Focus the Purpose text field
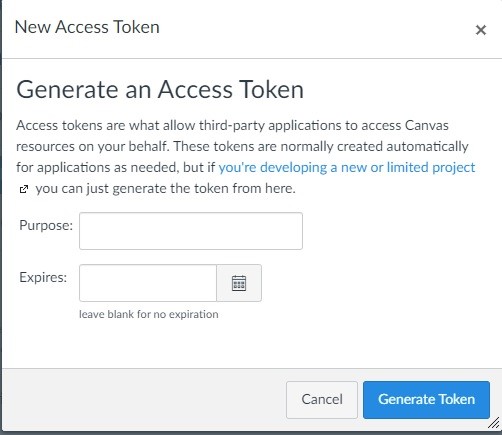This screenshot has height=435, width=502. click(x=191, y=231)
